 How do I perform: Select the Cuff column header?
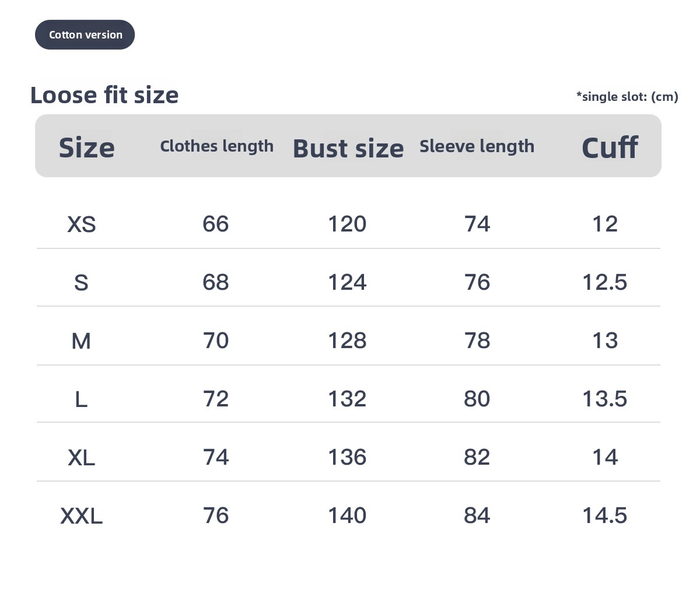[610, 148]
